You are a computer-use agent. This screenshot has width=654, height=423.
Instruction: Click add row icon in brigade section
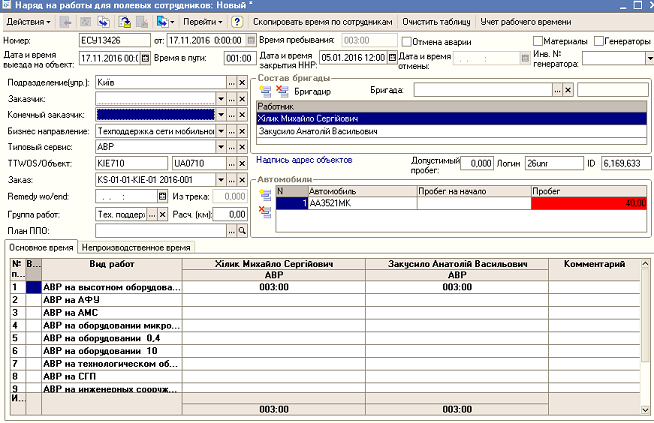click(x=265, y=90)
